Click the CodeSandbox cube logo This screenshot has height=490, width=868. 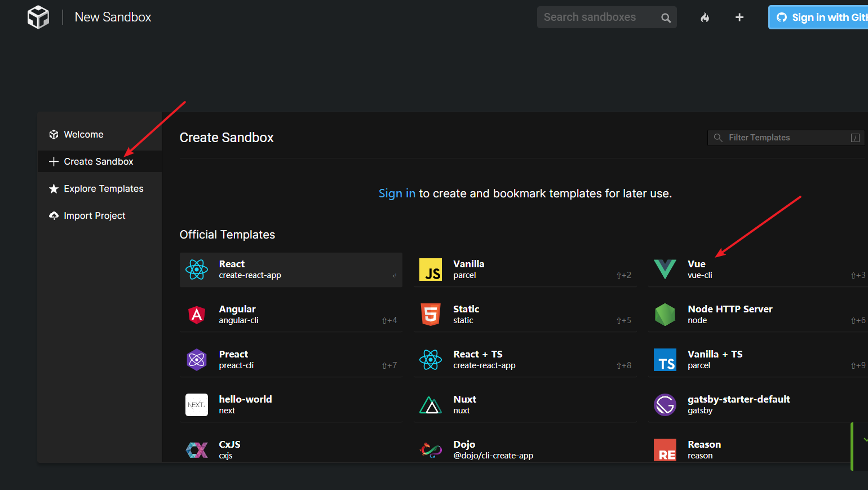point(38,17)
